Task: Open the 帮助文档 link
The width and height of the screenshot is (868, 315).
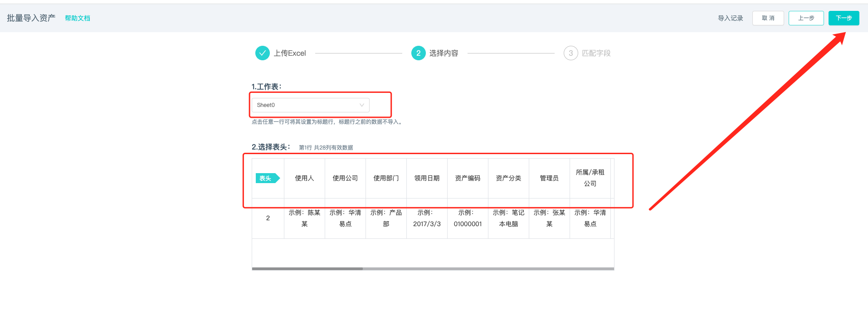Action: tap(78, 18)
